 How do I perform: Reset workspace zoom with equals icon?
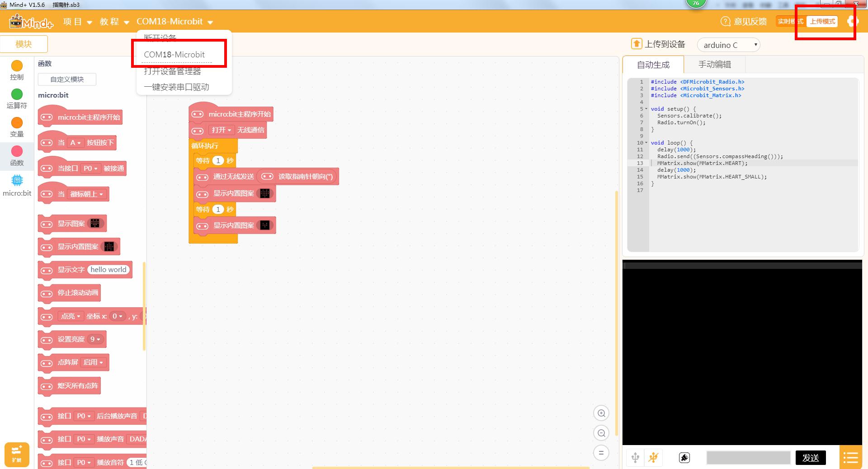[x=601, y=453]
